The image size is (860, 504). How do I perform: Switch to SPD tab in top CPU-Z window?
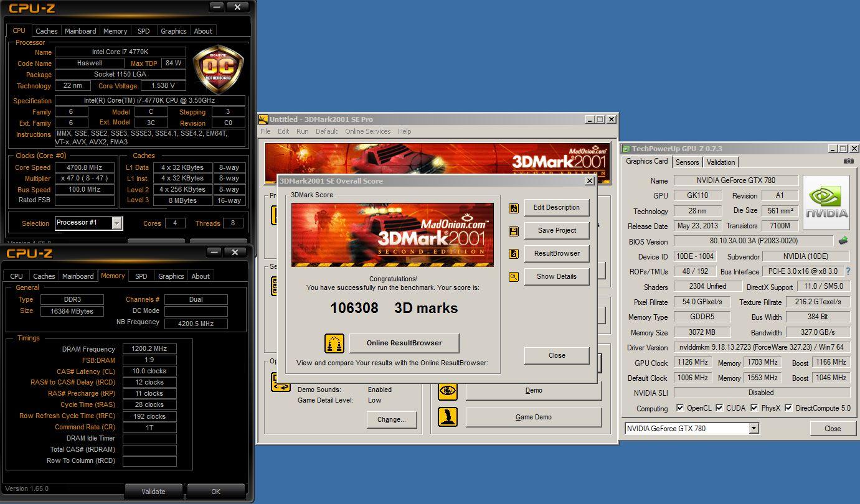pos(143,31)
